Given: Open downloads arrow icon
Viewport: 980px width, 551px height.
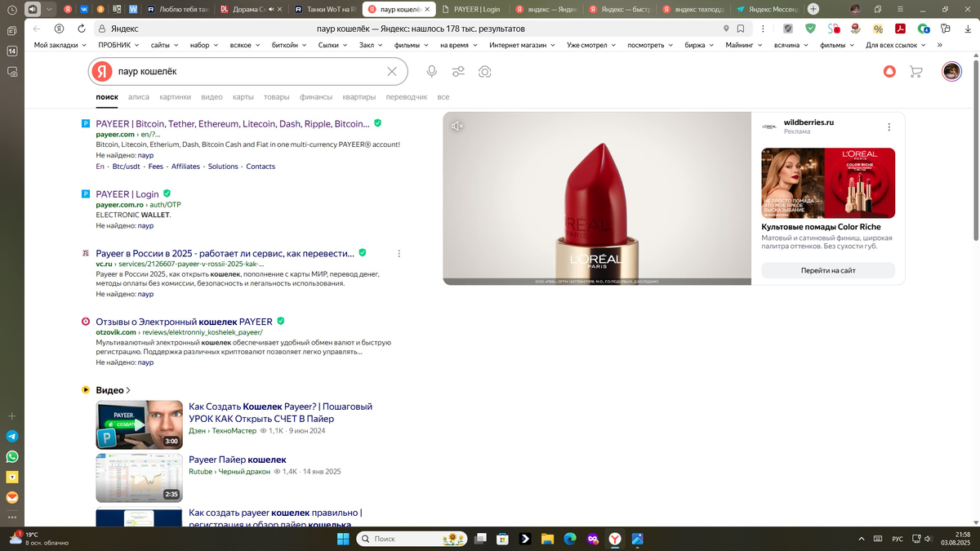Looking at the screenshot, I should pyautogui.click(x=966, y=28).
